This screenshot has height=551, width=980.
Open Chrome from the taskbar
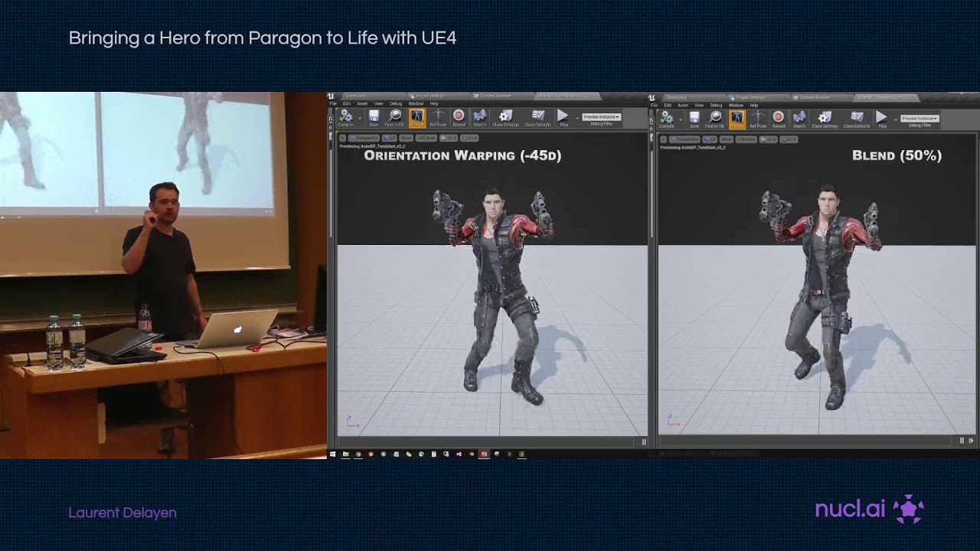(358, 454)
